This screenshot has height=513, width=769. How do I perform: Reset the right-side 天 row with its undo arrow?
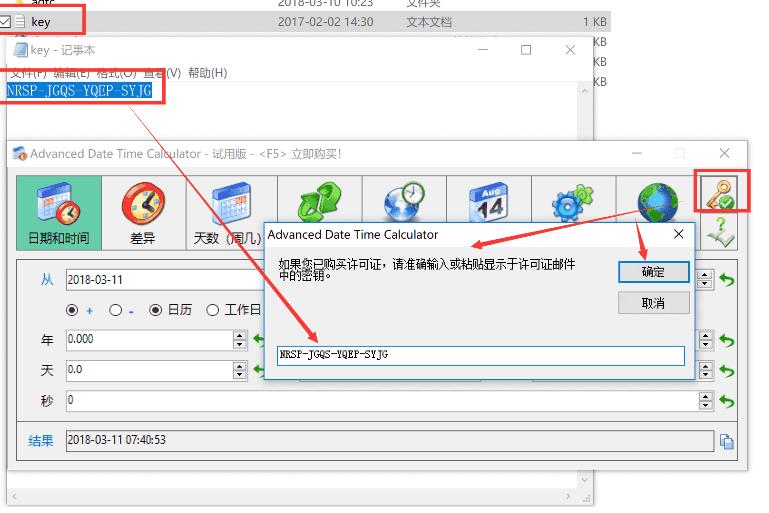pos(727,371)
